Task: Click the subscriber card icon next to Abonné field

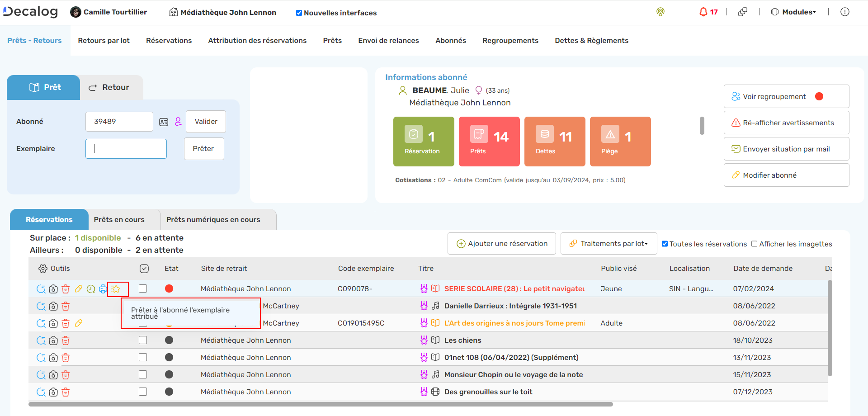Action: pyautogui.click(x=164, y=122)
